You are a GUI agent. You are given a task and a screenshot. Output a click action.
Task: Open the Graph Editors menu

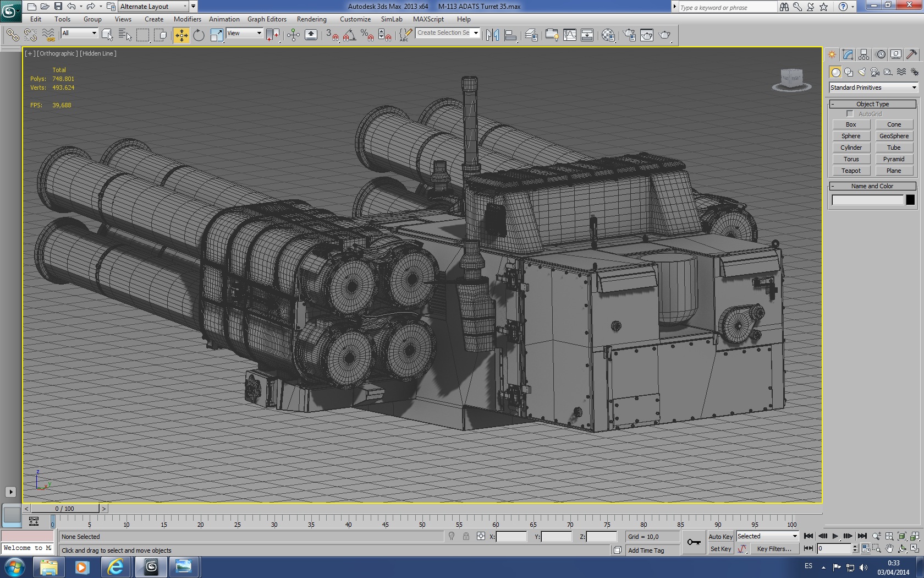tap(267, 19)
